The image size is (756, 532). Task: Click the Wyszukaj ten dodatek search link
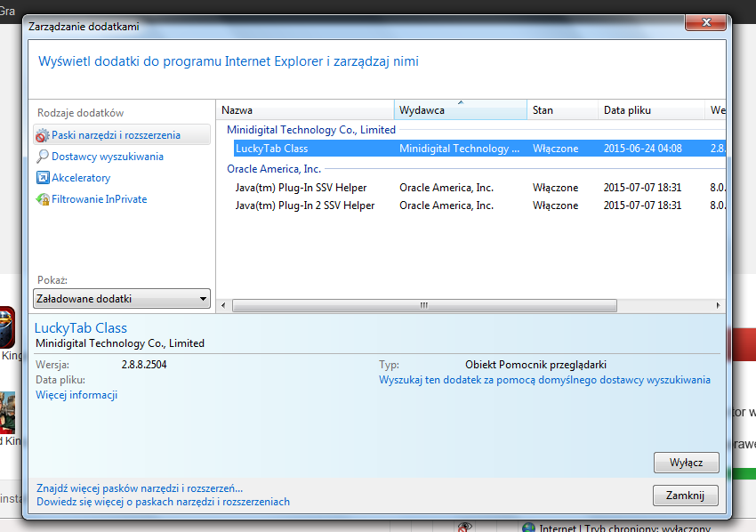click(x=544, y=380)
